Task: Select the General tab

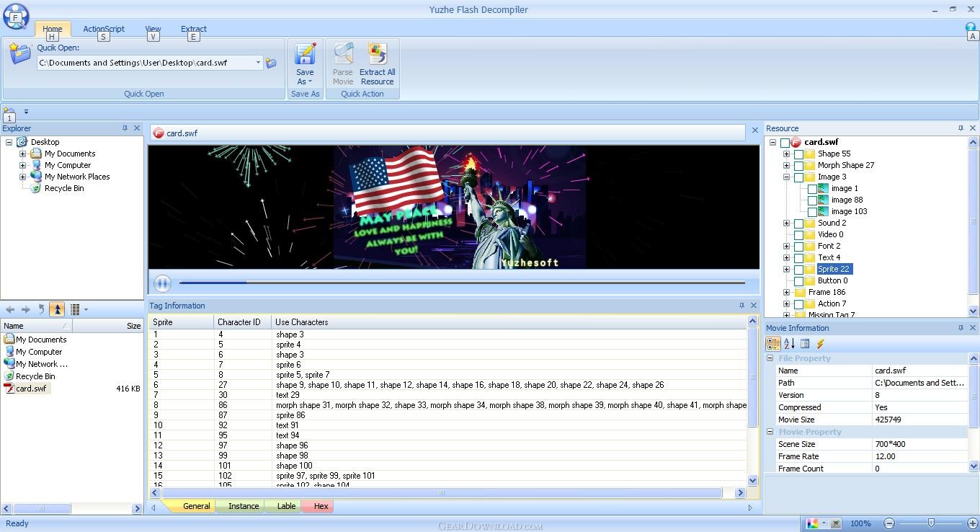Action: tap(196, 506)
